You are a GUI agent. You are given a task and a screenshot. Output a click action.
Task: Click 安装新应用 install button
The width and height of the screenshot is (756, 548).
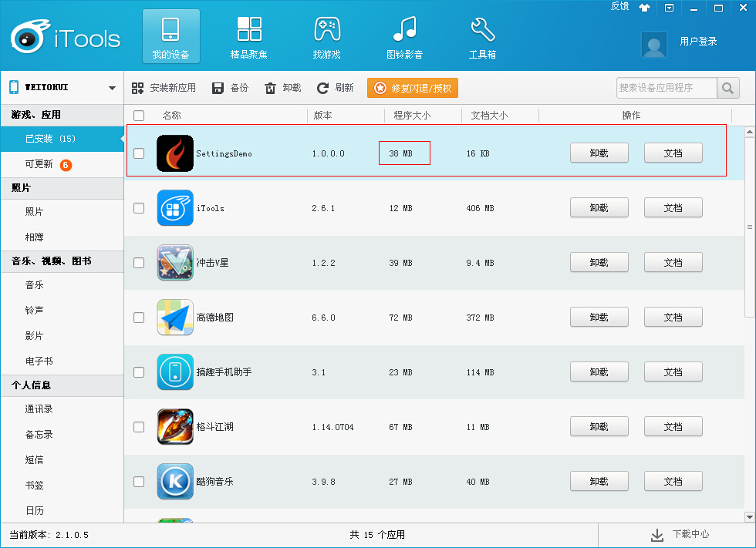coord(164,88)
